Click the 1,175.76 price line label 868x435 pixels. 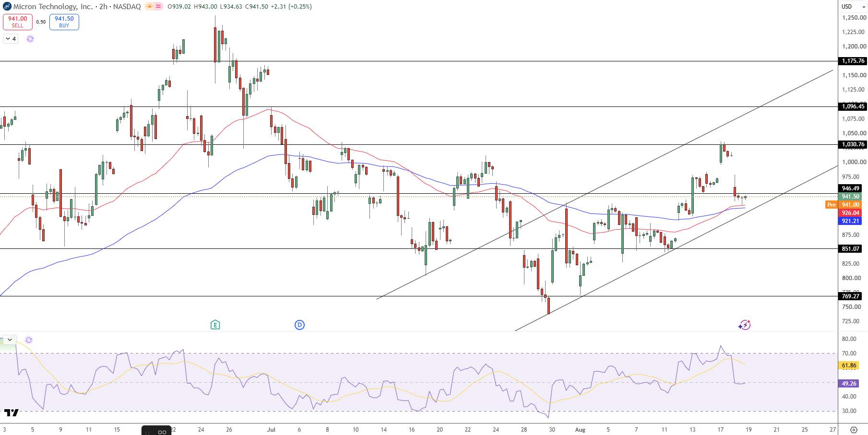click(853, 61)
